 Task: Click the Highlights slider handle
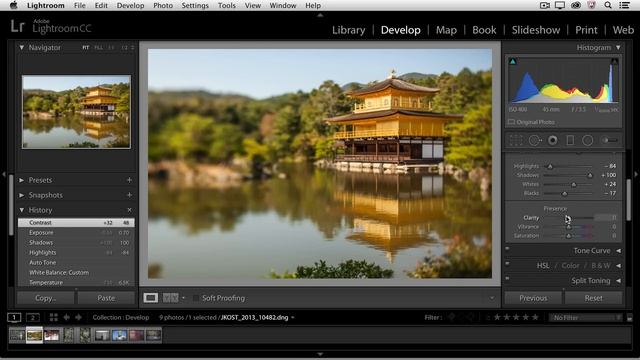[550, 167]
